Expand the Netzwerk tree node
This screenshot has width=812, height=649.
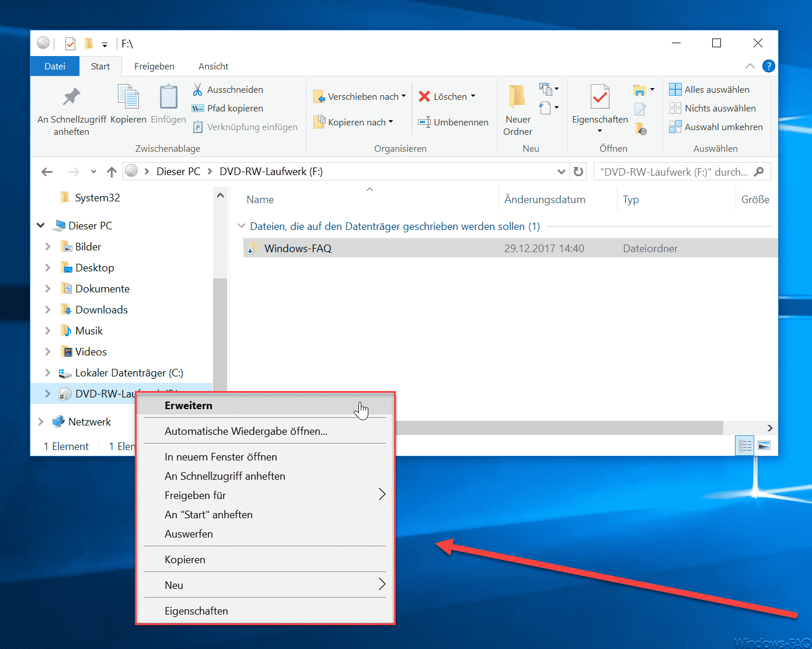[40, 421]
